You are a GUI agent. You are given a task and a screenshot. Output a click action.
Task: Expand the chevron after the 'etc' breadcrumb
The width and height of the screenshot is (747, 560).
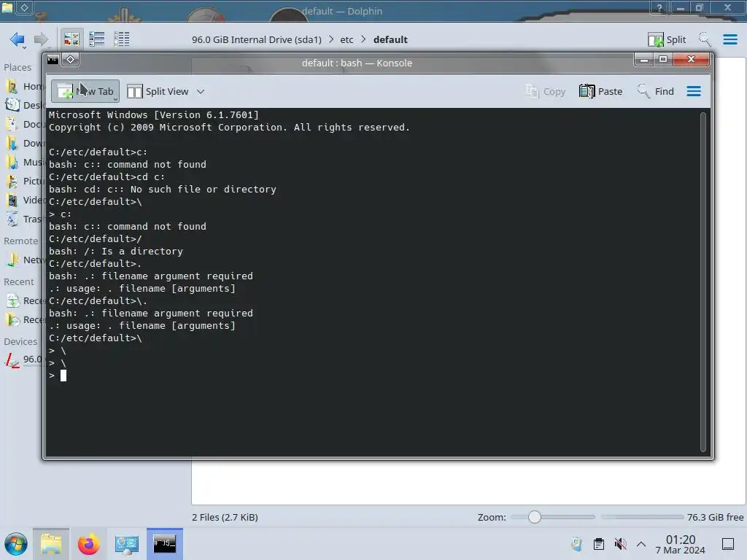[x=363, y=39]
